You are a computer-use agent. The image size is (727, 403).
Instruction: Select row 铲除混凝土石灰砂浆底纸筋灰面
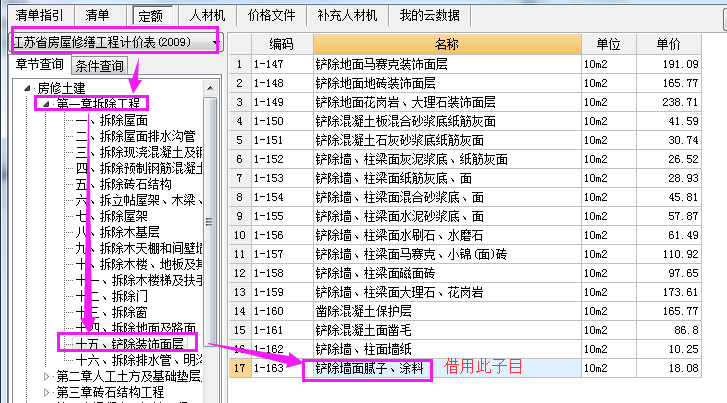click(465, 140)
